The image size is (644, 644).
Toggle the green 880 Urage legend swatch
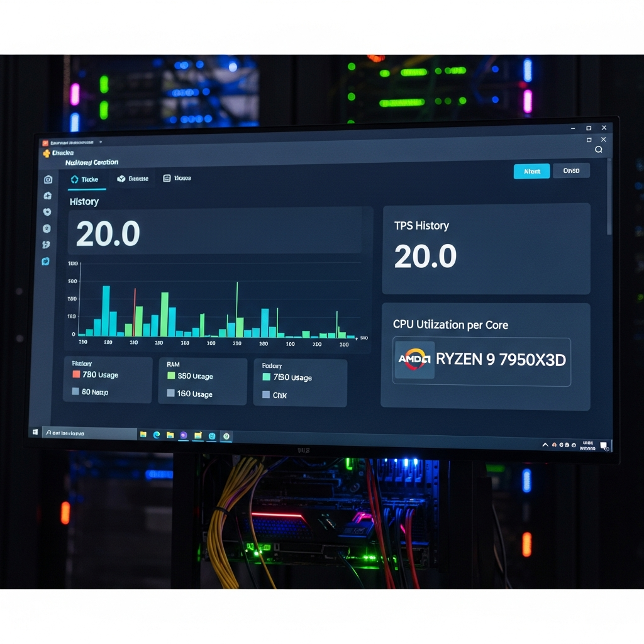(x=171, y=375)
